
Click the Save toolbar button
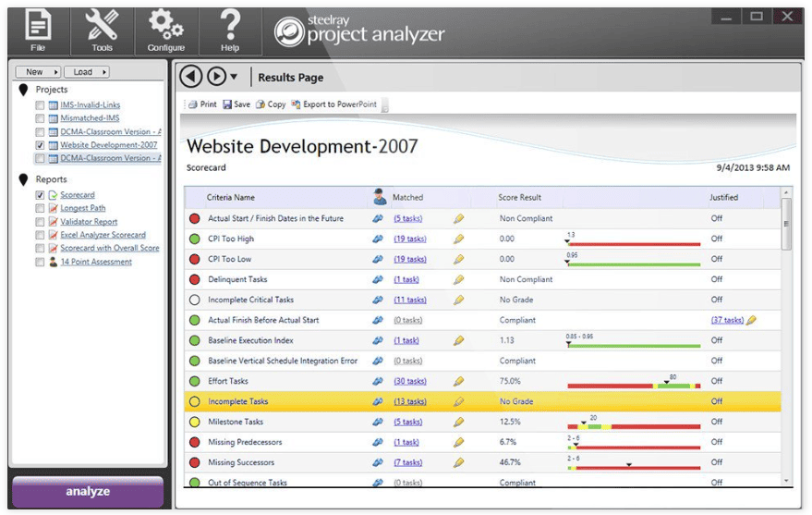[236, 104]
